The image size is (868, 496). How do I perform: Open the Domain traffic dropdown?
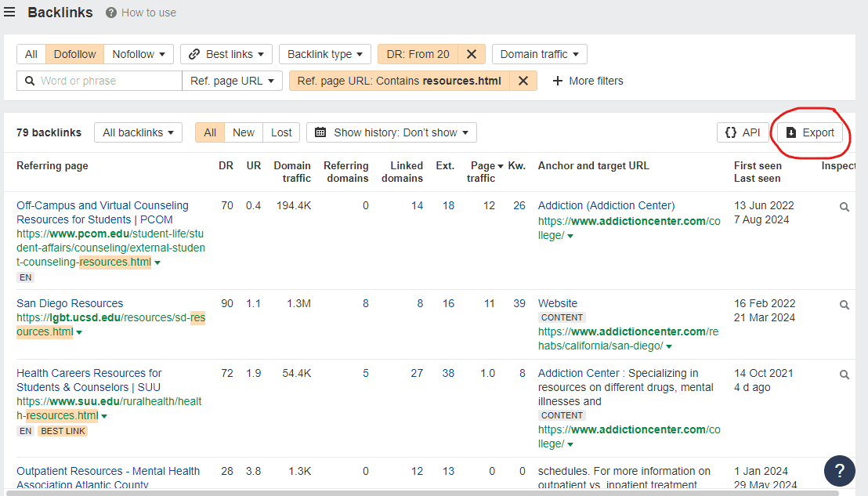coord(540,54)
